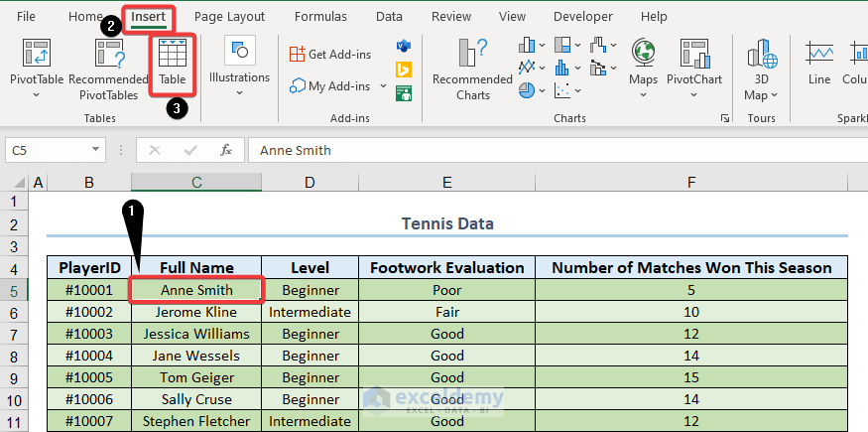This screenshot has height=432, width=868.
Task: Launch the Visio Data Visualizer add-in
Action: 404,46
